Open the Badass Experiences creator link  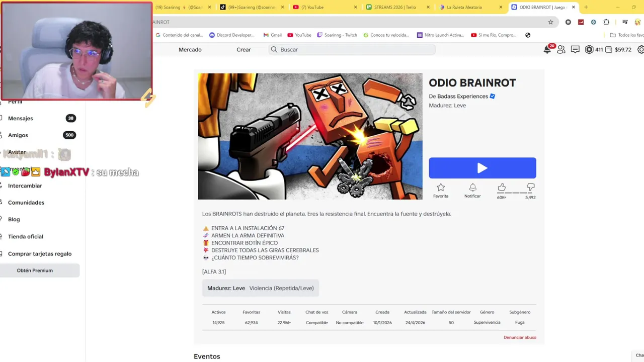pyautogui.click(x=462, y=96)
